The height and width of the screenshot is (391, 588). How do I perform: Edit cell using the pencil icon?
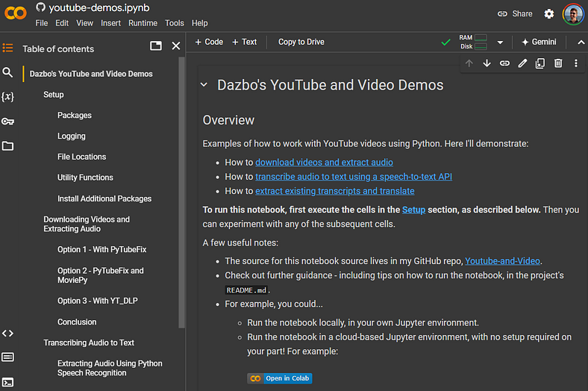[x=522, y=63]
